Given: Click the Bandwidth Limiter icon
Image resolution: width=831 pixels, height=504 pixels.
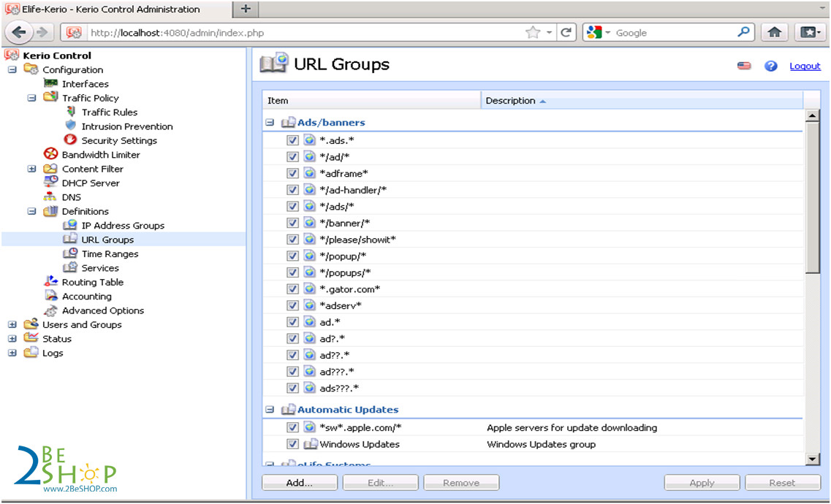Looking at the screenshot, I should click(x=50, y=154).
